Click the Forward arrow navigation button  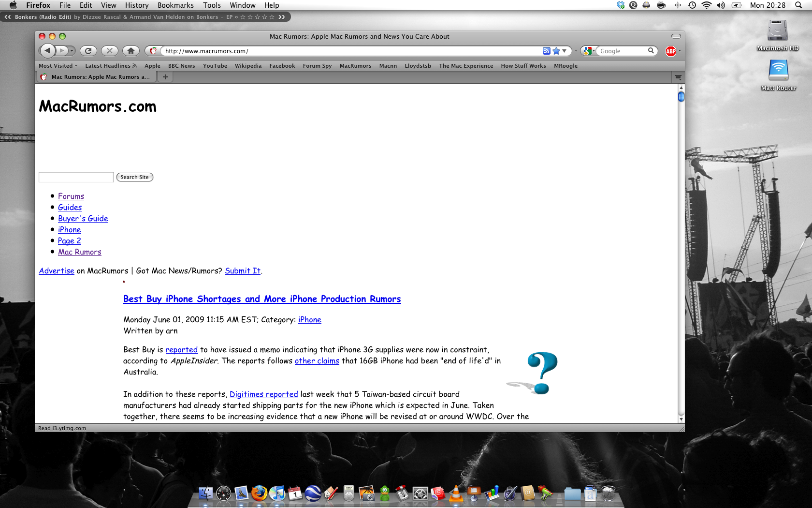click(62, 50)
